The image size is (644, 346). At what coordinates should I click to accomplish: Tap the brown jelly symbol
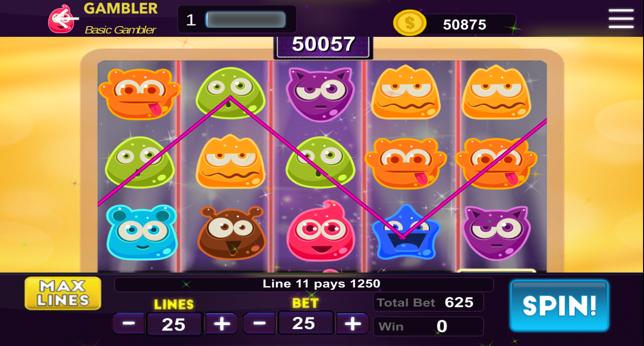[x=230, y=233]
